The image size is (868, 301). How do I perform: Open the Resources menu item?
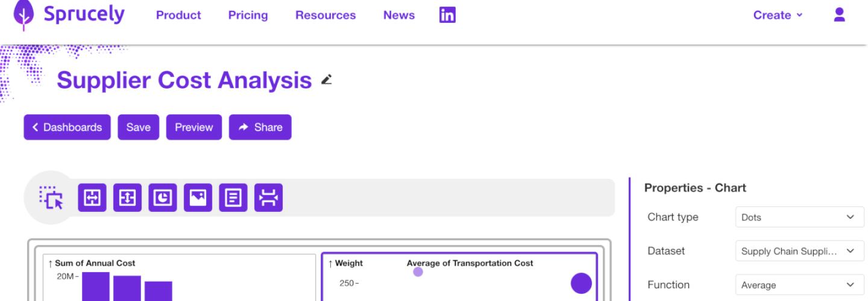[325, 15]
